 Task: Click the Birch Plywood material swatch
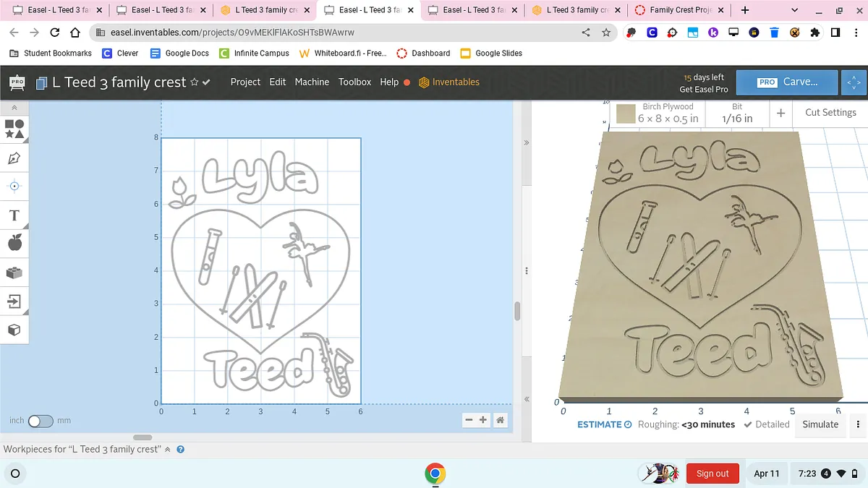tap(625, 114)
